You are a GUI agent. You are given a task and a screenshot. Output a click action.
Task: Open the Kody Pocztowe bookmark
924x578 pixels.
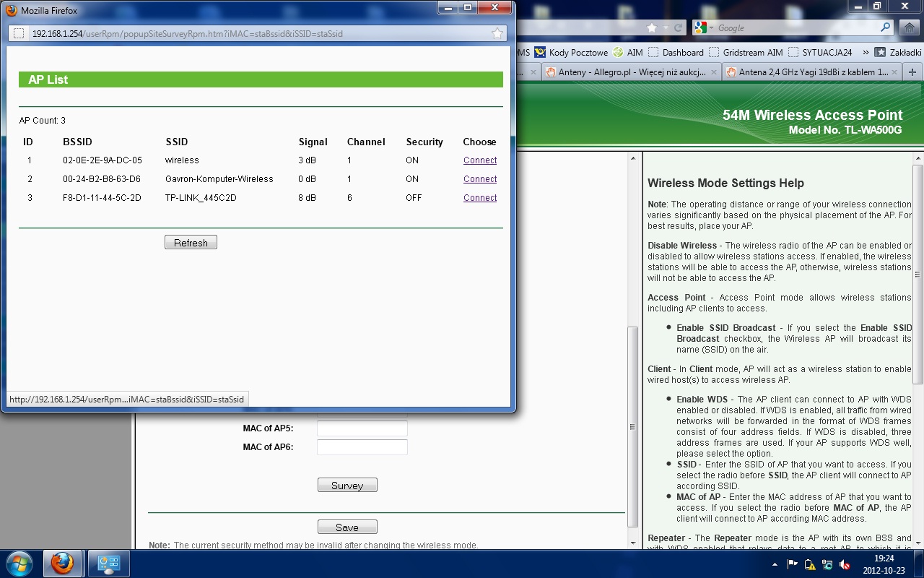[x=571, y=52]
